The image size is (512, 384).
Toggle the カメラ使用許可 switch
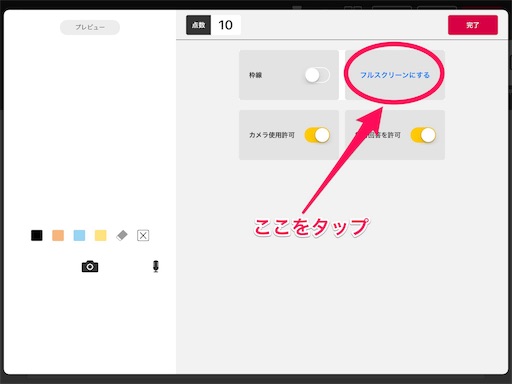coord(317,135)
